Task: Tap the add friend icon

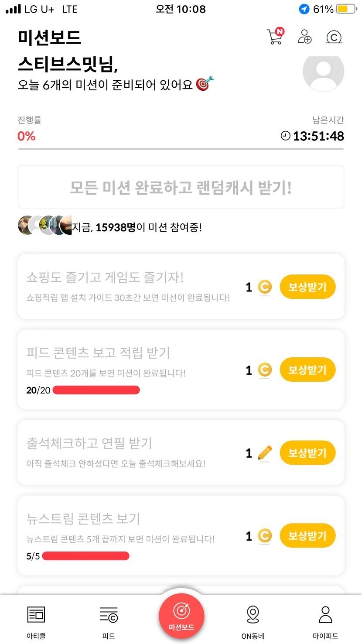Action: (304, 37)
